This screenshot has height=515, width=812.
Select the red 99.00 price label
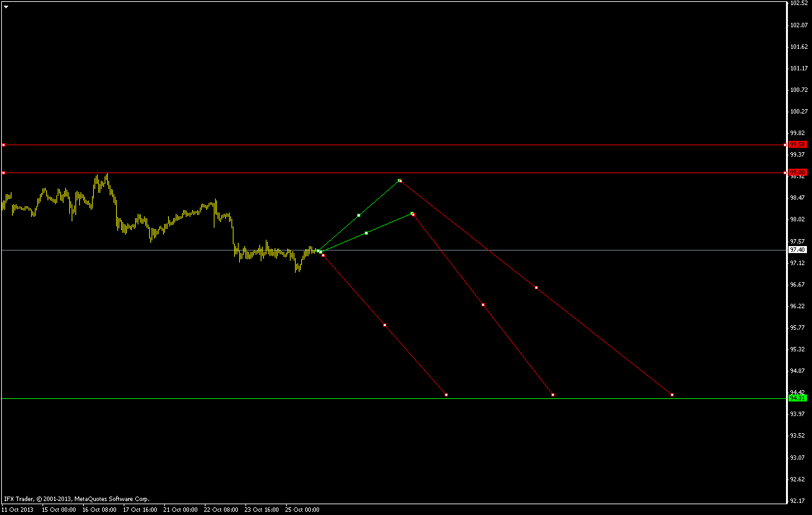pos(797,173)
